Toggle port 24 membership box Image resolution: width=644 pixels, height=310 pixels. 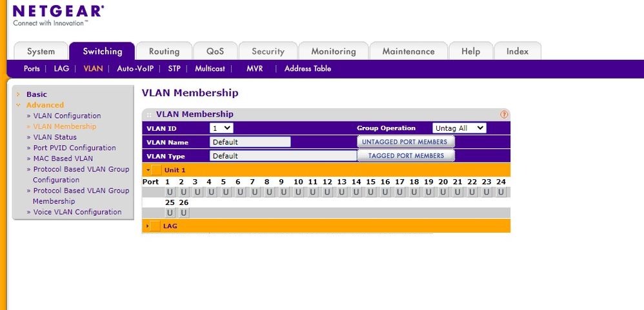point(501,192)
